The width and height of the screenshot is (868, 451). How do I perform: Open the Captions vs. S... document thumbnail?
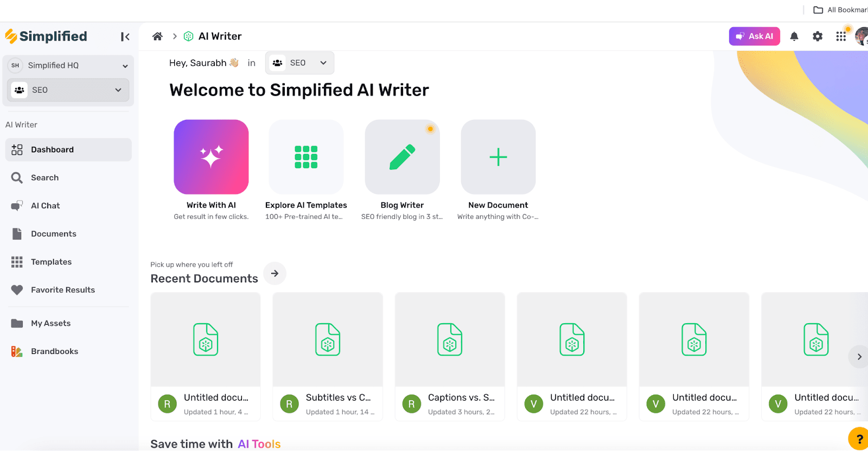click(450, 340)
